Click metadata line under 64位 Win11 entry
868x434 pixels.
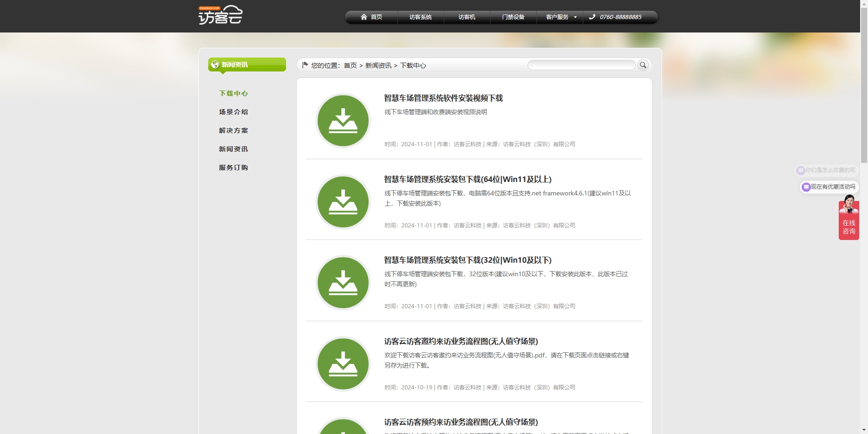click(480, 225)
